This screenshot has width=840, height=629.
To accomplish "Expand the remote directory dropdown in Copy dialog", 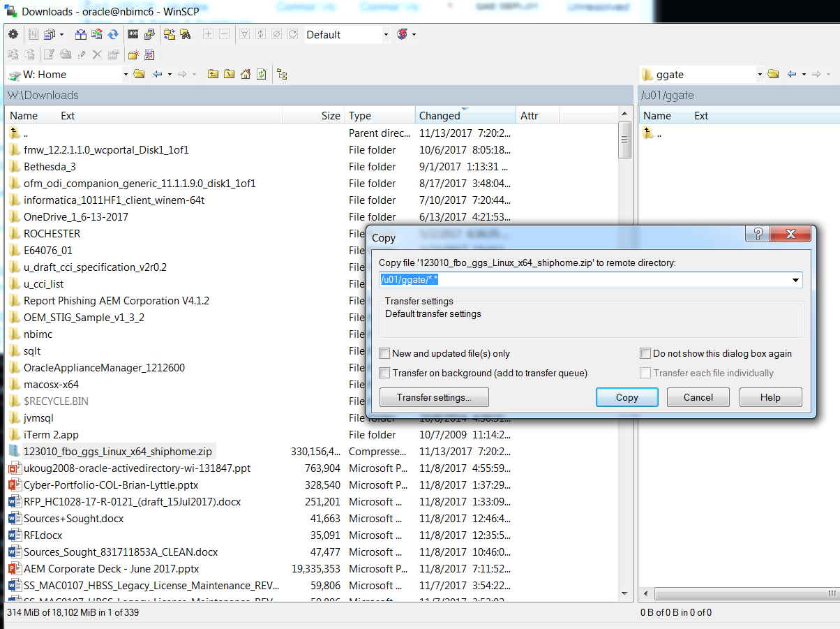I will [795, 279].
